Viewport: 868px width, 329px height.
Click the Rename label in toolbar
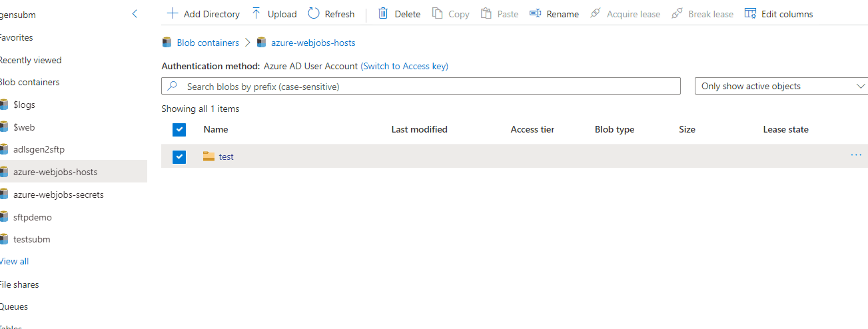(563, 14)
